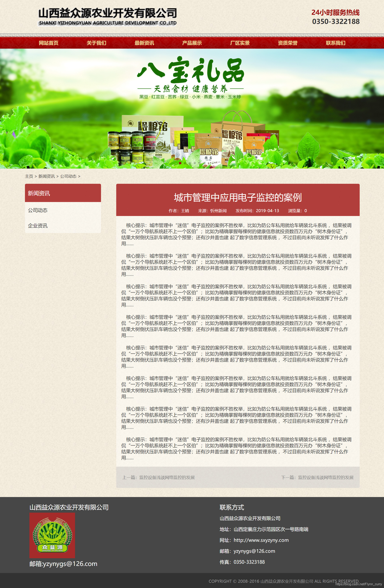Click the Zhong Yi Yuan footer logo image
Image resolution: width=384 pixels, height=588 pixels.
click(x=52, y=535)
